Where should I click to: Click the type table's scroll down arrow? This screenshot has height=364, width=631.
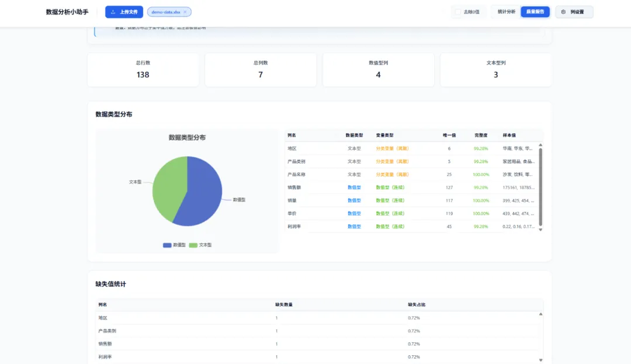click(540, 230)
